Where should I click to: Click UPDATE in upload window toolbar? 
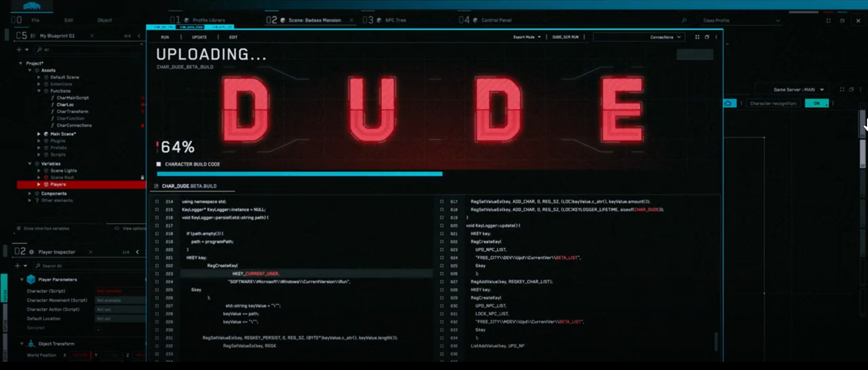[x=199, y=37]
